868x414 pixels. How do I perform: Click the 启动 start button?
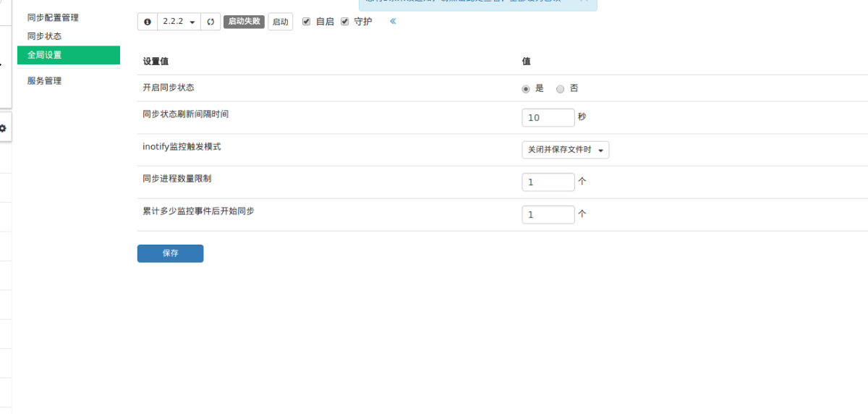pos(280,22)
